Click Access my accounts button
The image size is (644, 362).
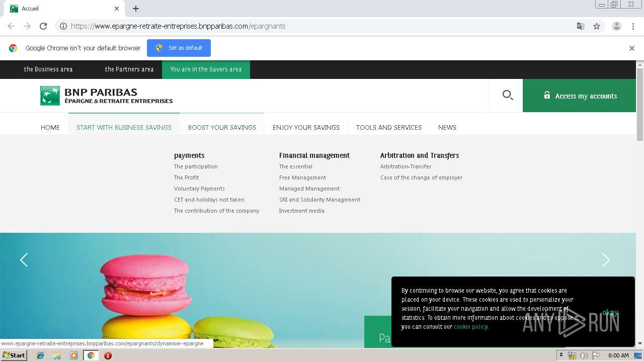[x=580, y=96]
